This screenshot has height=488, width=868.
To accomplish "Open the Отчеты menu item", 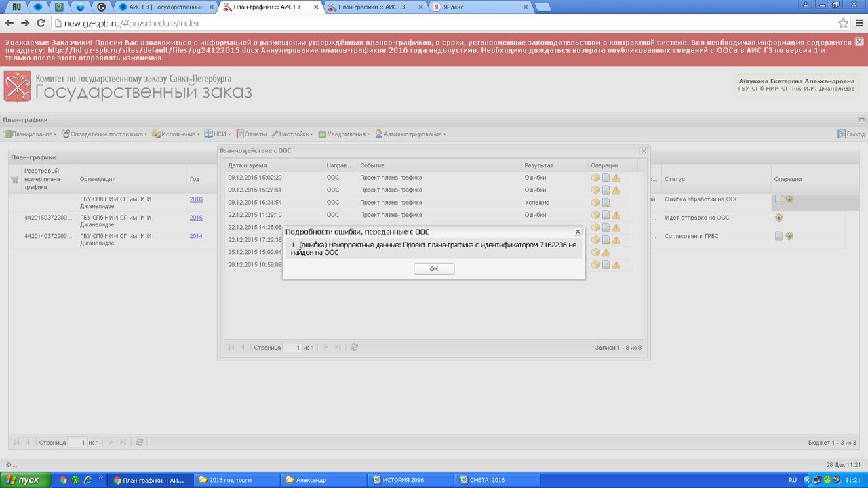I will [251, 134].
